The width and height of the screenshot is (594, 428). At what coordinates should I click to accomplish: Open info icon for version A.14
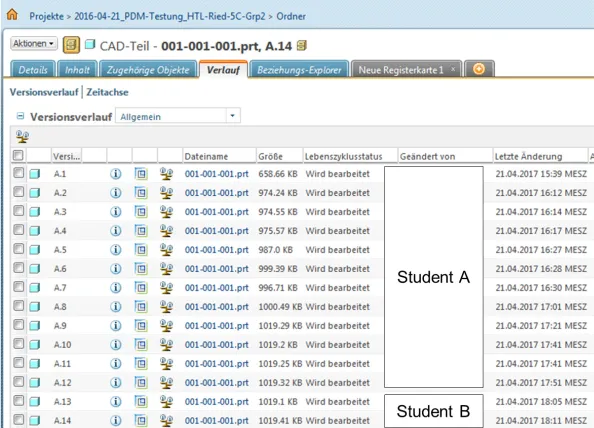click(116, 420)
